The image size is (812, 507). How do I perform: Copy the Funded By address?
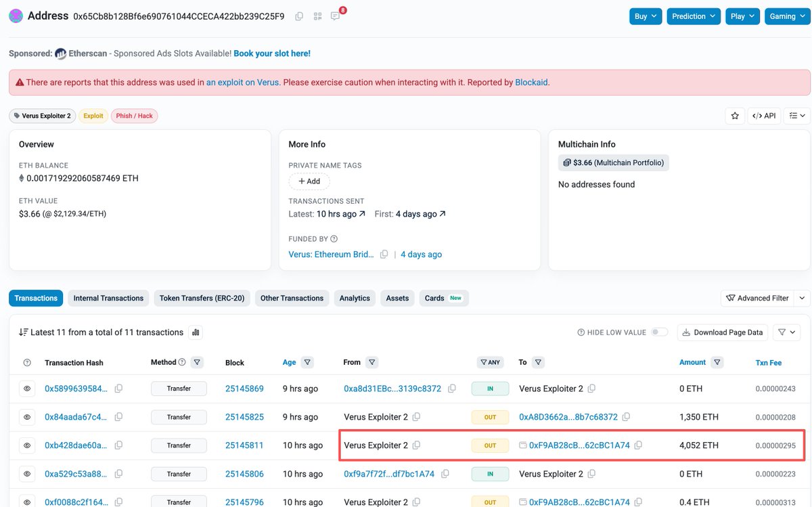pos(384,255)
